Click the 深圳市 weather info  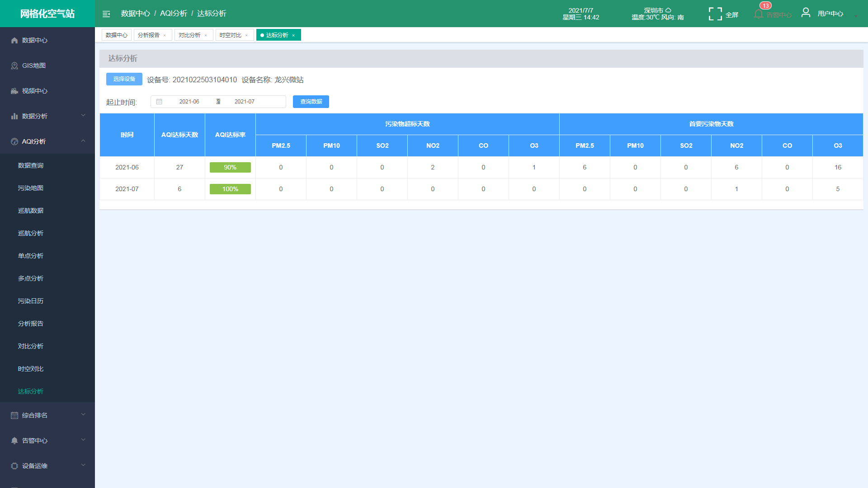coord(658,14)
